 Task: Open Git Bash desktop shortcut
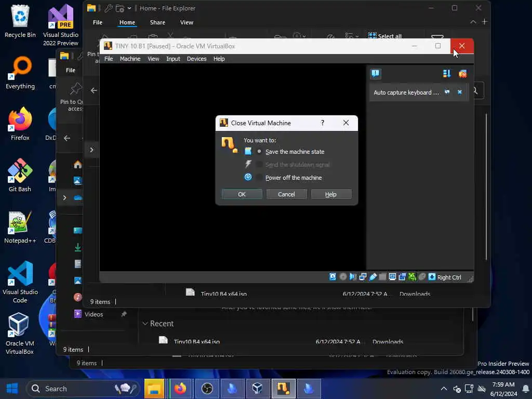click(x=20, y=176)
